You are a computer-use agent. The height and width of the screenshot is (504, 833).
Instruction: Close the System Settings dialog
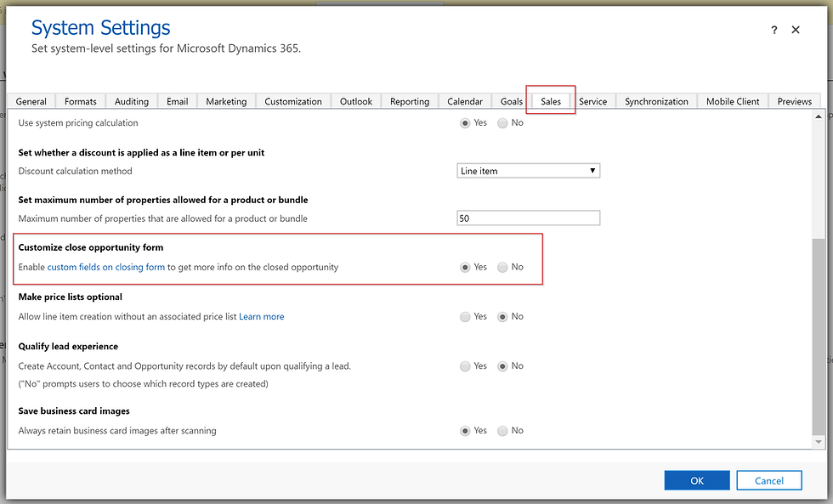796,30
